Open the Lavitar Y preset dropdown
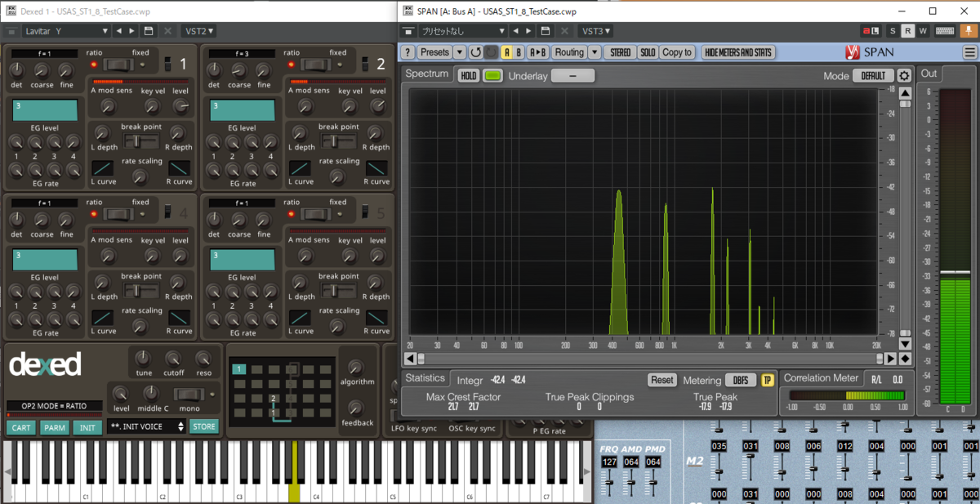 pyautogui.click(x=65, y=31)
